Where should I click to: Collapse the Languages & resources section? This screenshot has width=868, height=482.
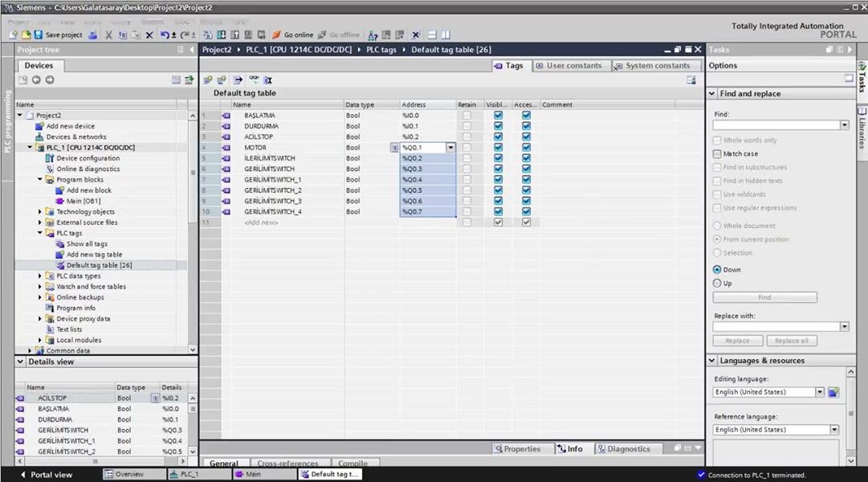[712, 361]
